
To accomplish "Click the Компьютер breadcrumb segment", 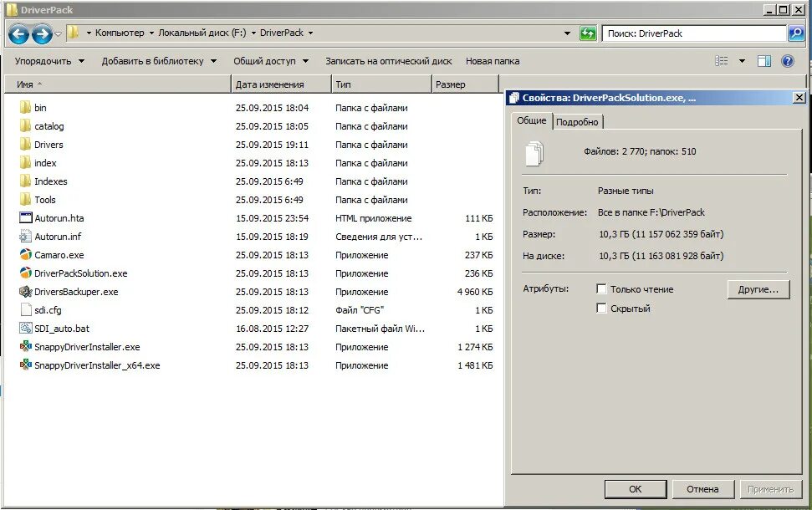I will tap(120, 33).
